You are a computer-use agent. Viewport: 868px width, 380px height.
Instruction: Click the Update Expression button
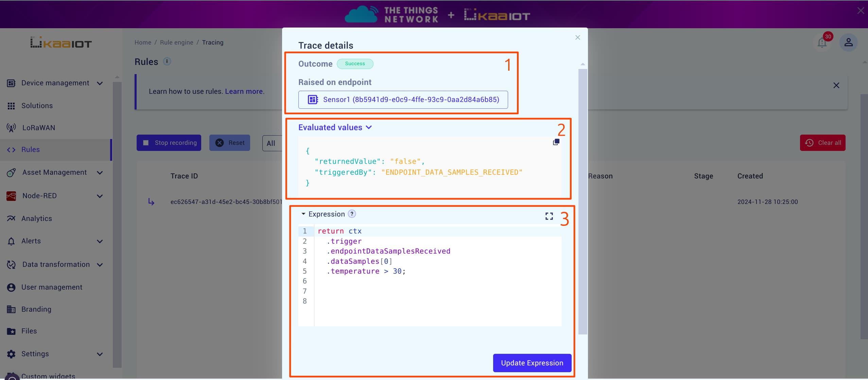[x=532, y=363]
